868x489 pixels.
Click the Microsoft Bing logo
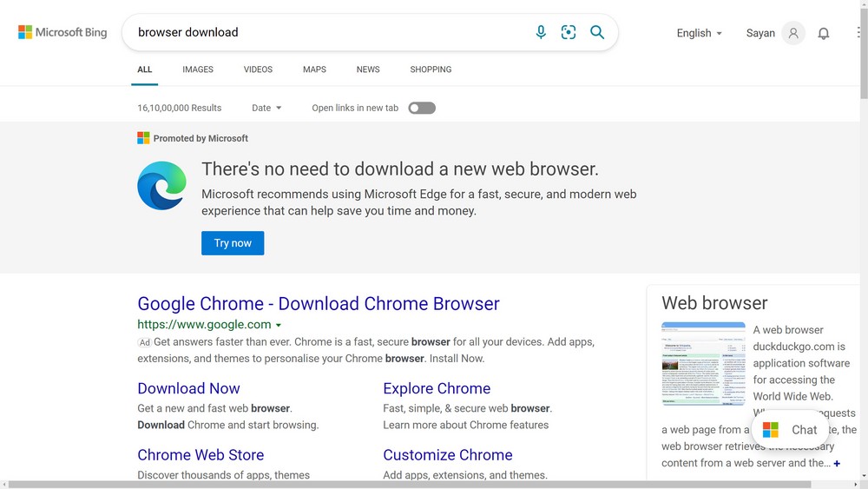click(x=62, y=32)
